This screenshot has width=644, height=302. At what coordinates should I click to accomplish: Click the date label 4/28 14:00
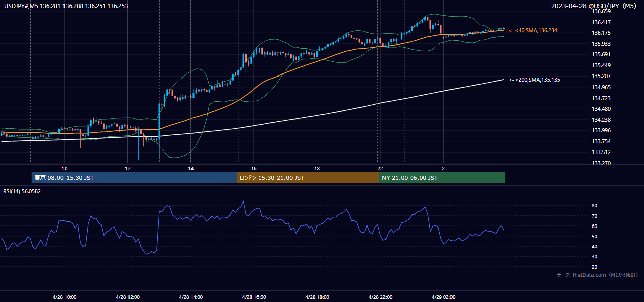(190, 297)
